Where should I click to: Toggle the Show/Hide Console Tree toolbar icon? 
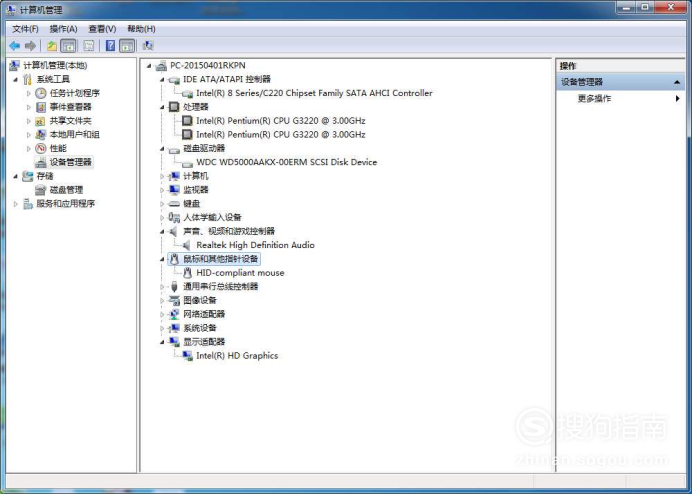click(68, 45)
